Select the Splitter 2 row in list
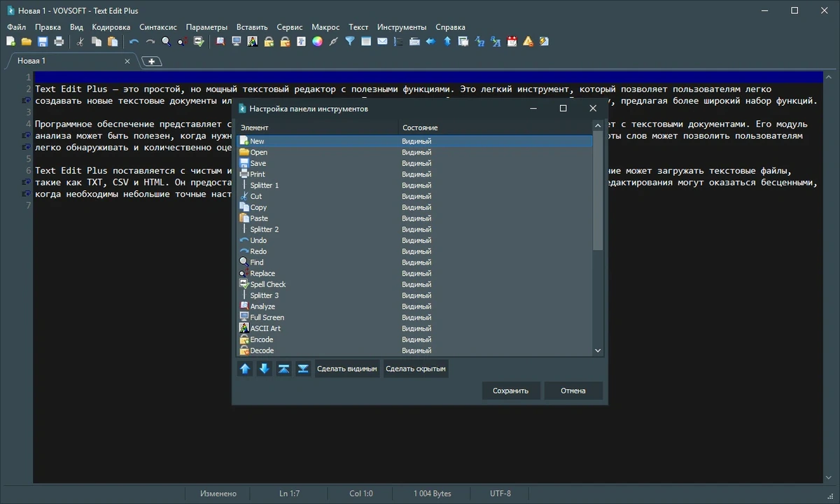Viewport: 840px width, 504px height. point(415,230)
